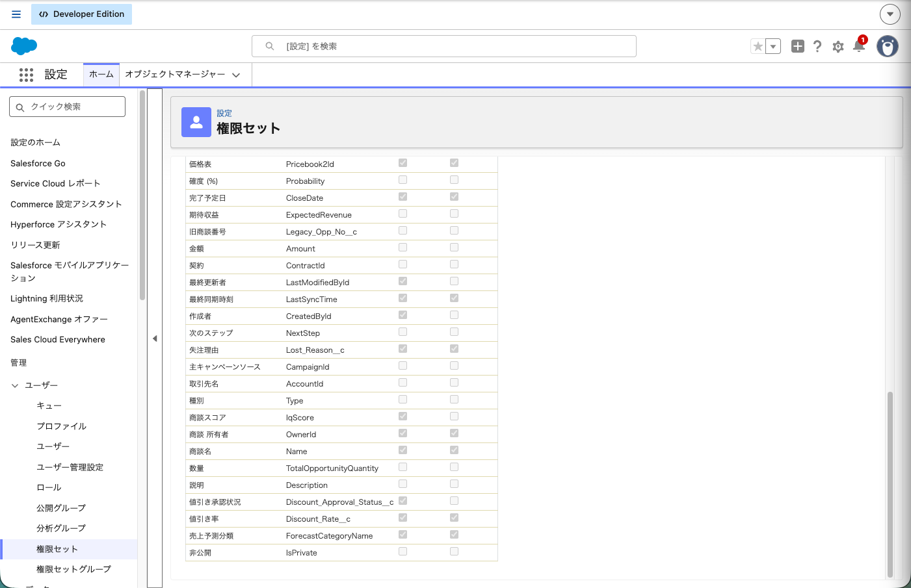This screenshot has height=588, width=911.
Task: Toggle second checkbox in IsPrivate row
Action: (455, 552)
